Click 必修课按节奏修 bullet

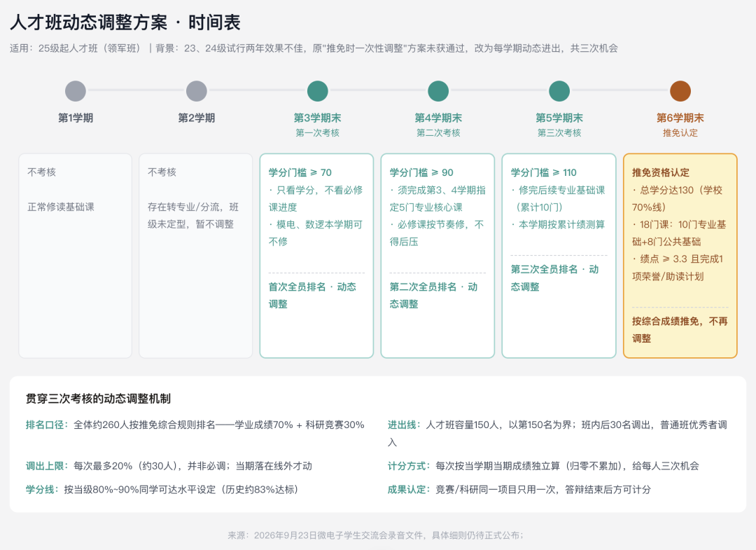(x=437, y=233)
